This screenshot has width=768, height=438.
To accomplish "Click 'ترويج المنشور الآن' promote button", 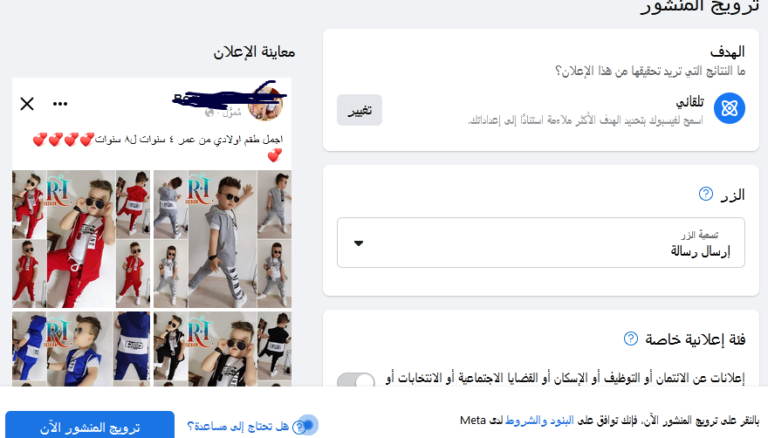I will pos(90,427).
